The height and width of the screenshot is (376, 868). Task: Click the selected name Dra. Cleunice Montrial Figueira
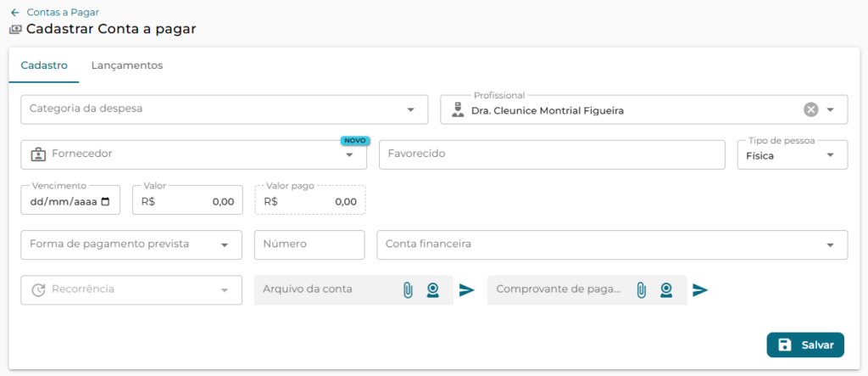click(548, 110)
